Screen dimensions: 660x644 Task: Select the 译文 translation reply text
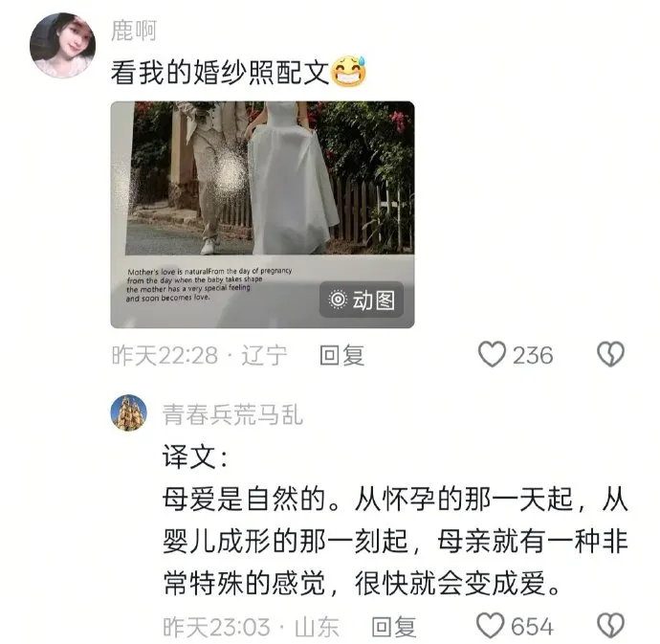click(395, 521)
